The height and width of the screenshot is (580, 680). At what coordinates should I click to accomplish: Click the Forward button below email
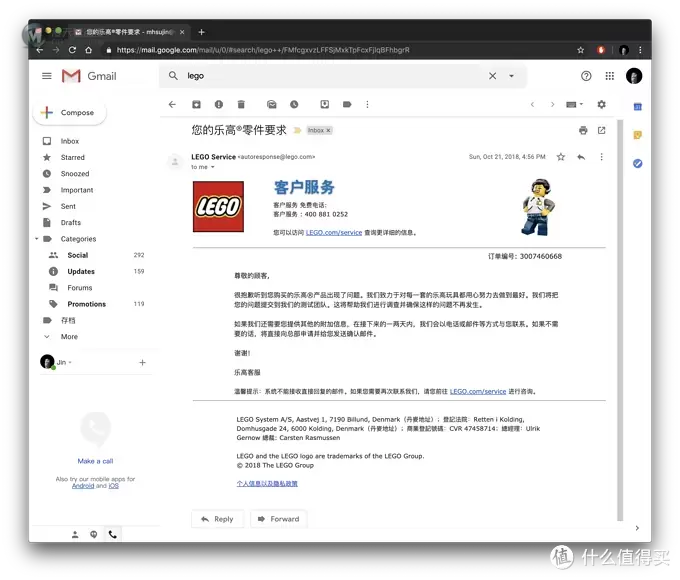278,519
